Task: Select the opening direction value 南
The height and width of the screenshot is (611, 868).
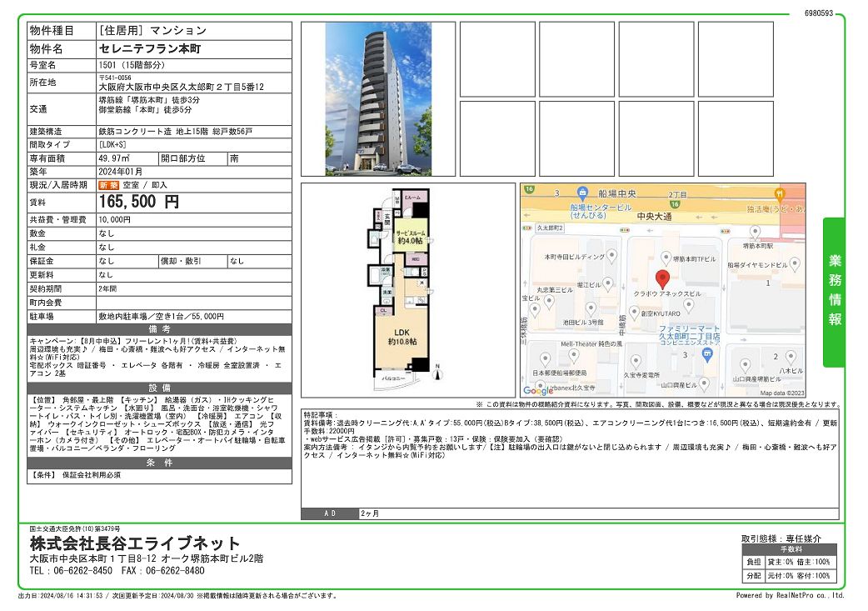Action: (235, 158)
